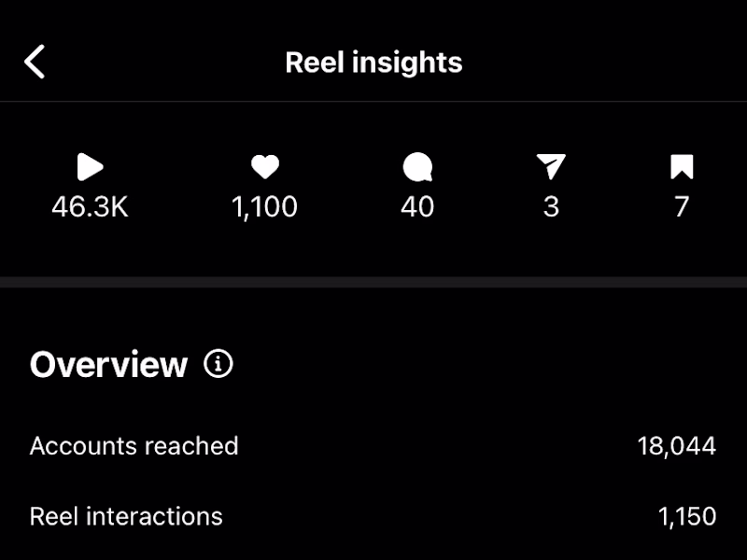Select the 40 comments count
Screen dimensions: 747x560
(x=417, y=207)
